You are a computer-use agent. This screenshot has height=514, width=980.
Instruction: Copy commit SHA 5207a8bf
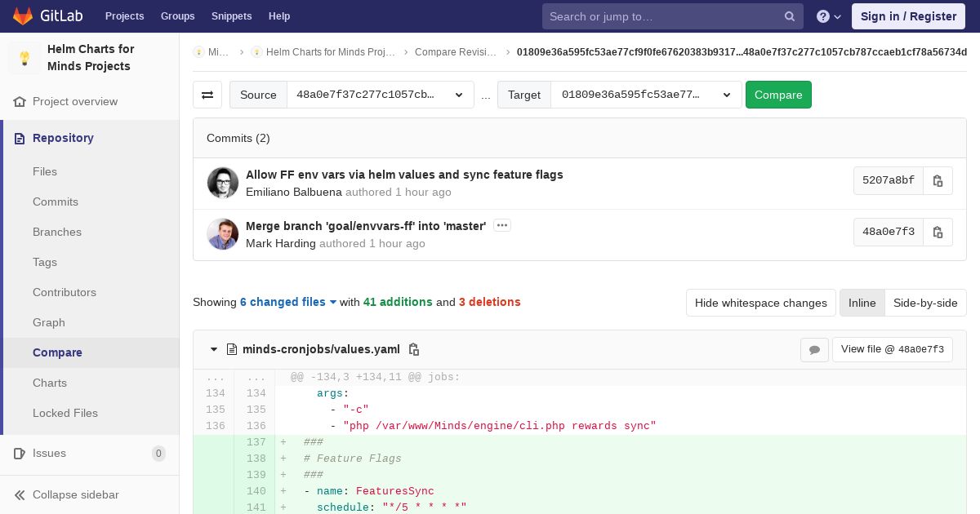tap(938, 180)
